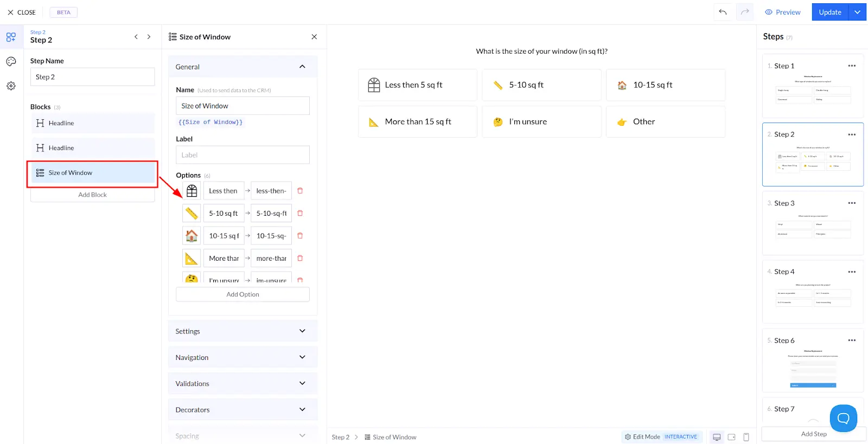Open the chat support bubble
The width and height of the screenshot is (868, 444).
tap(843, 418)
